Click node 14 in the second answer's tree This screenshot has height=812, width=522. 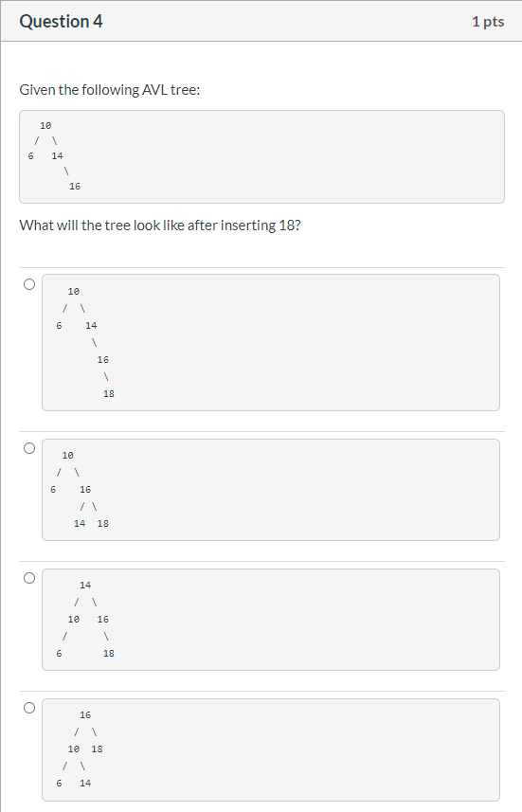tap(80, 524)
